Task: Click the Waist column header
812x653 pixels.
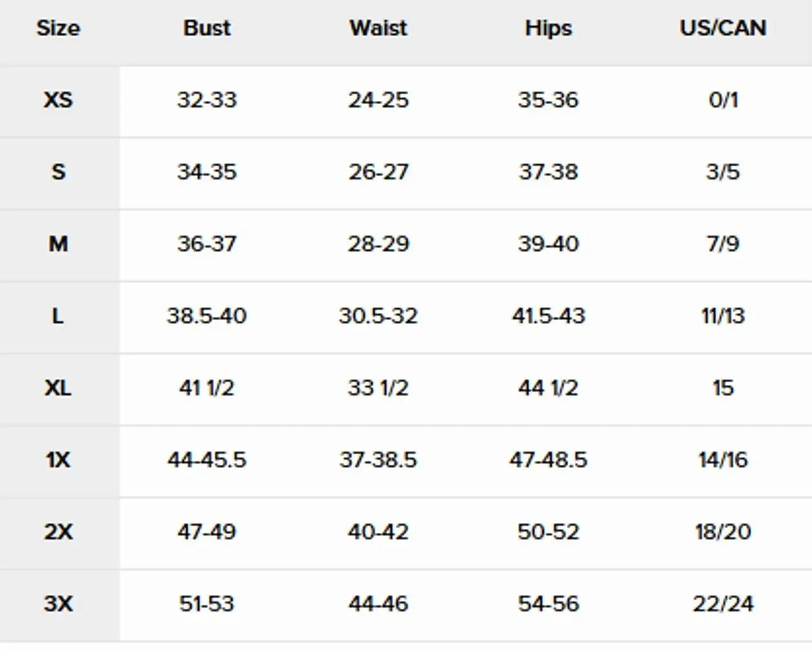Action: pyautogui.click(x=379, y=28)
